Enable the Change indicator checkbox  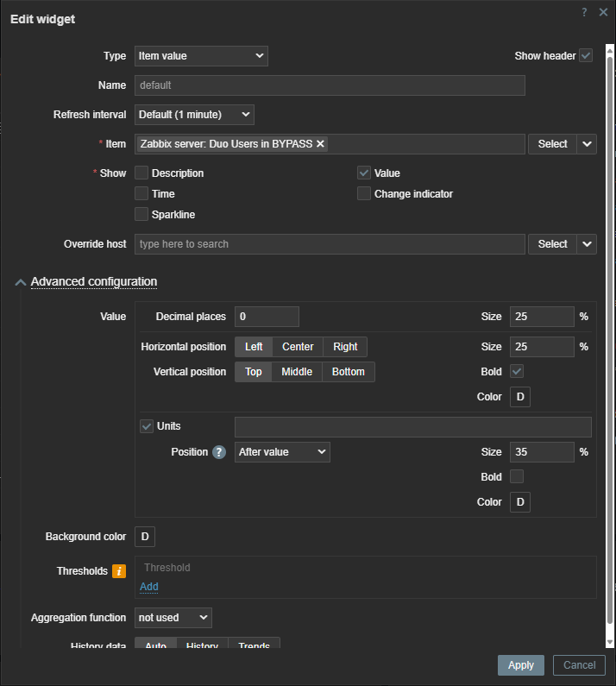pos(364,194)
